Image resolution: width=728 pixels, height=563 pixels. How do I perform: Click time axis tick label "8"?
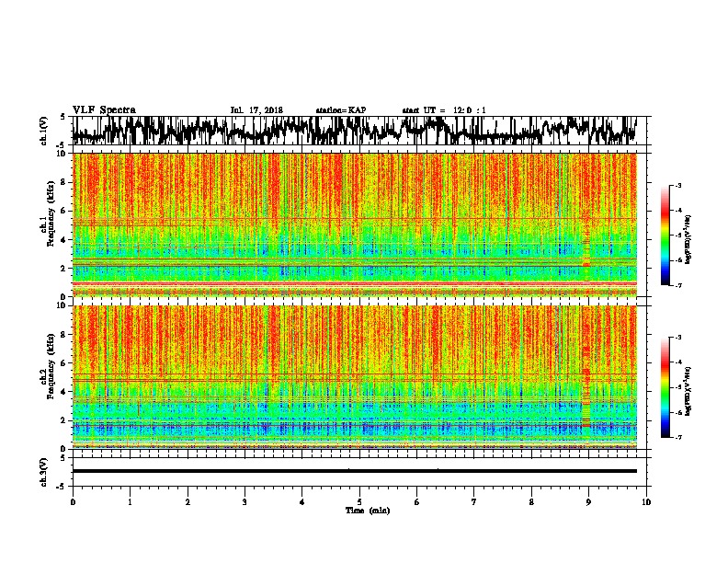point(531,502)
